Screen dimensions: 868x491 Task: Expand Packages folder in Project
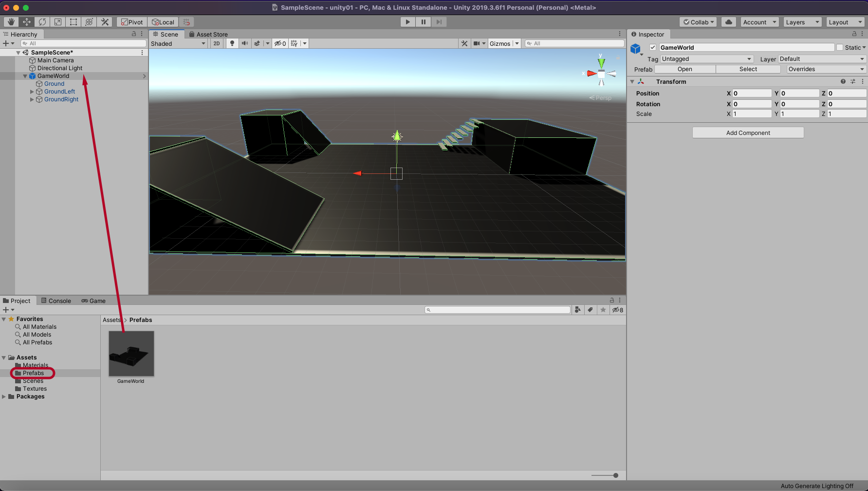click(4, 397)
